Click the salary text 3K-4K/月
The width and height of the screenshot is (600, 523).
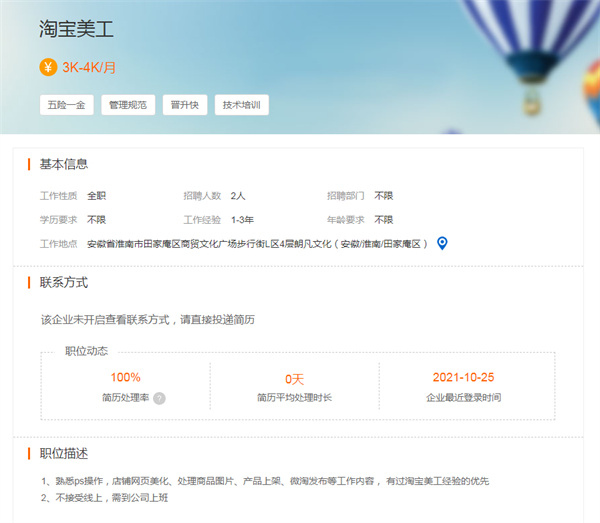point(89,67)
